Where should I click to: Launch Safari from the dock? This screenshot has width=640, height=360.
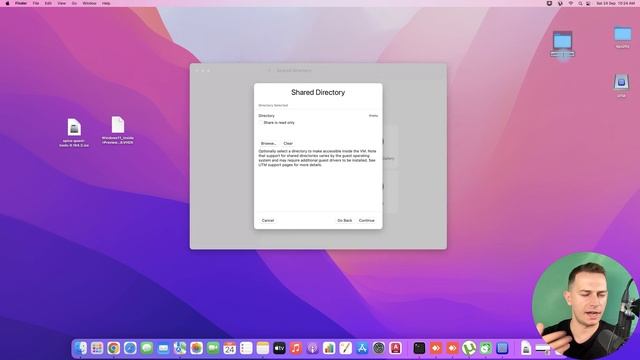pos(130,348)
